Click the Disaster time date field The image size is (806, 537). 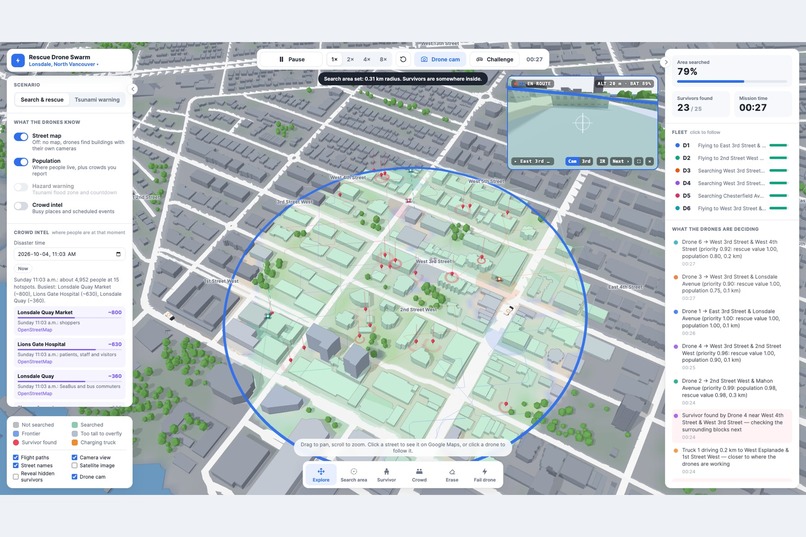click(x=69, y=254)
